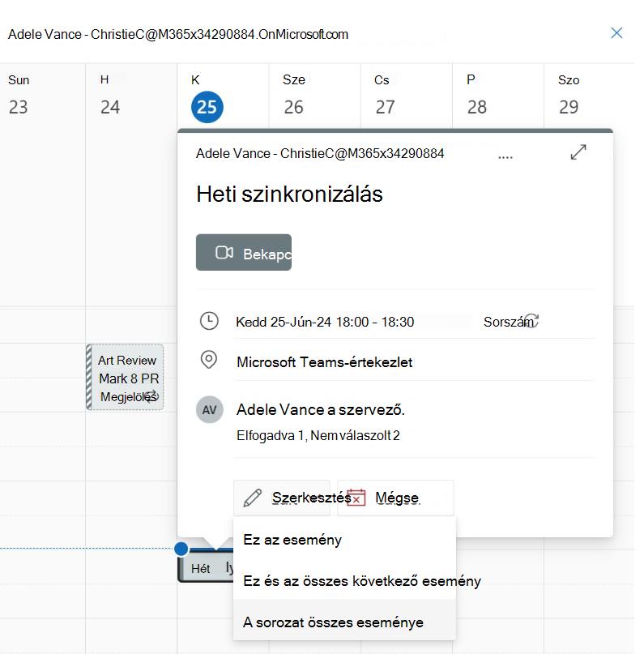Click the location pin icon

coord(209,360)
